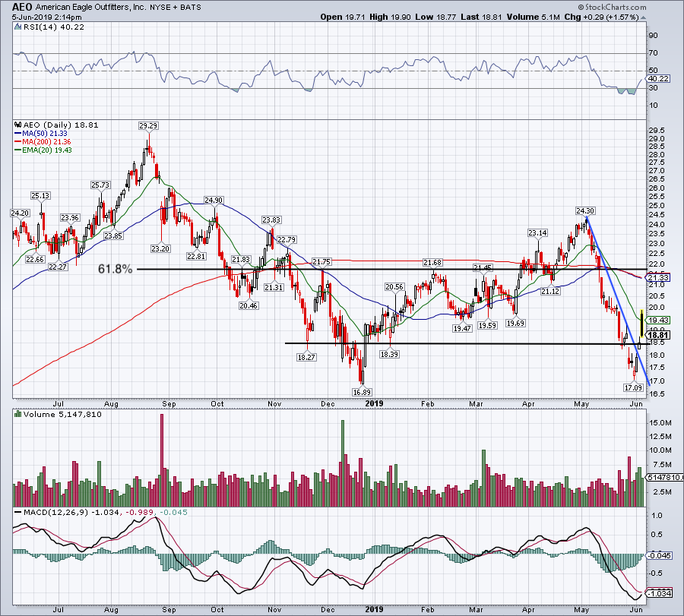The height and width of the screenshot is (616, 684).
Task: Click the 21.68 February high label
Action: tap(432, 263)
